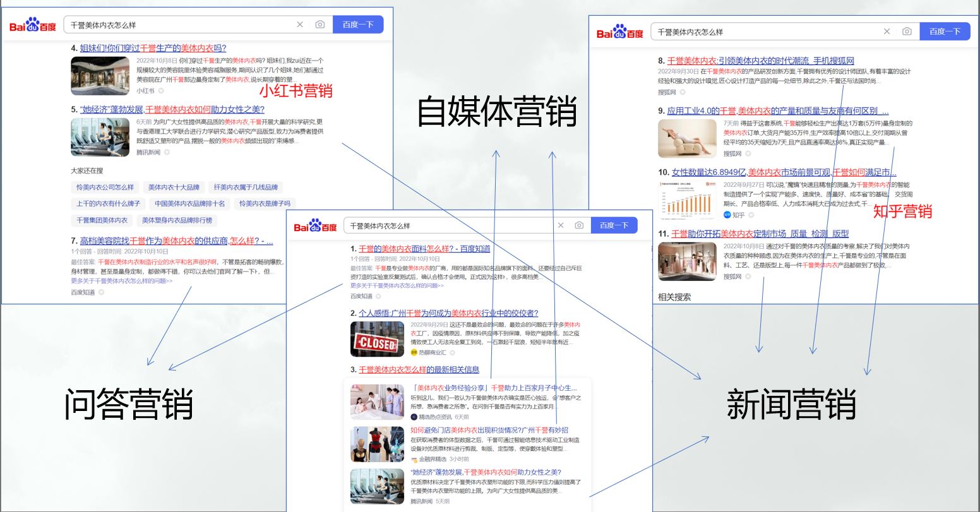Screen dimensions: 980x512
Task: Clear the query in the top-right search box
Action: click(x=887, y=32)
